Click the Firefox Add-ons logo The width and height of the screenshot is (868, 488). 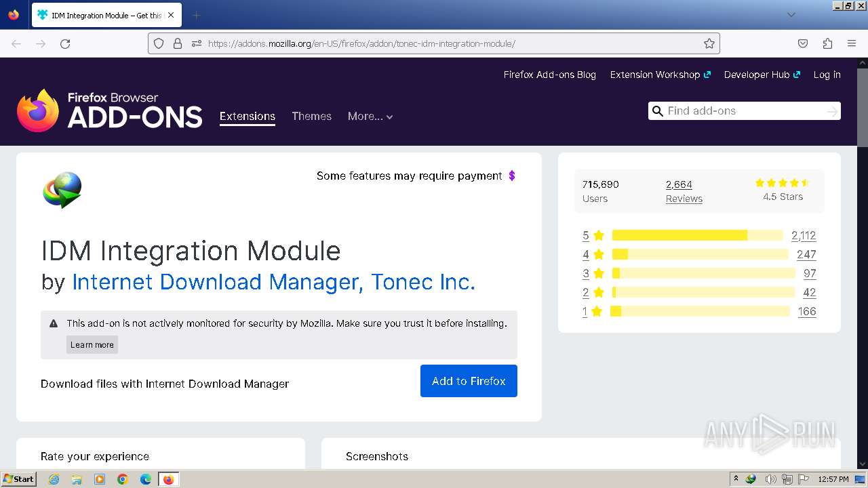(x=110, y=110)
